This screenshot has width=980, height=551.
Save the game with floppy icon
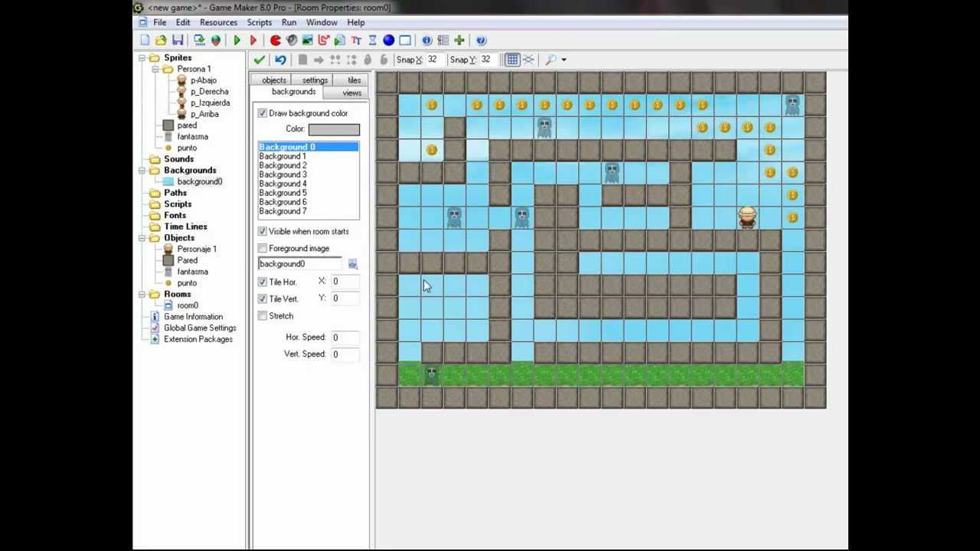178,41
